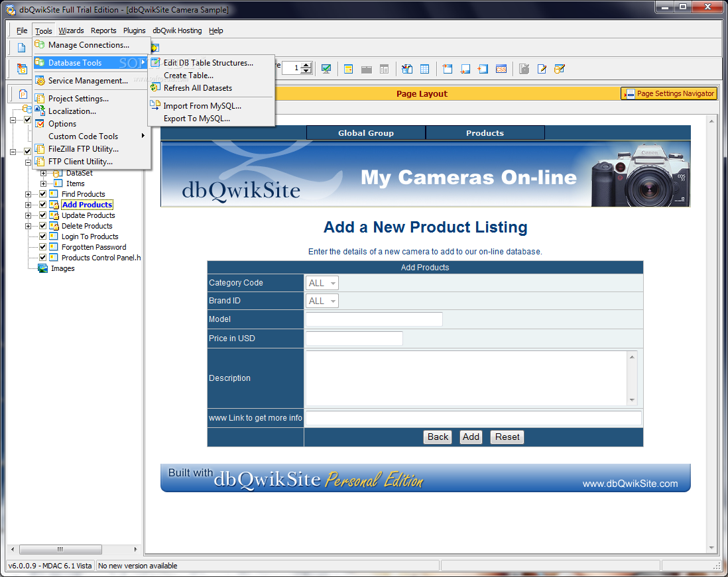
Task: Toggle the Add Products checkbox
Action: pyautogui.click(x=42, y=205)
